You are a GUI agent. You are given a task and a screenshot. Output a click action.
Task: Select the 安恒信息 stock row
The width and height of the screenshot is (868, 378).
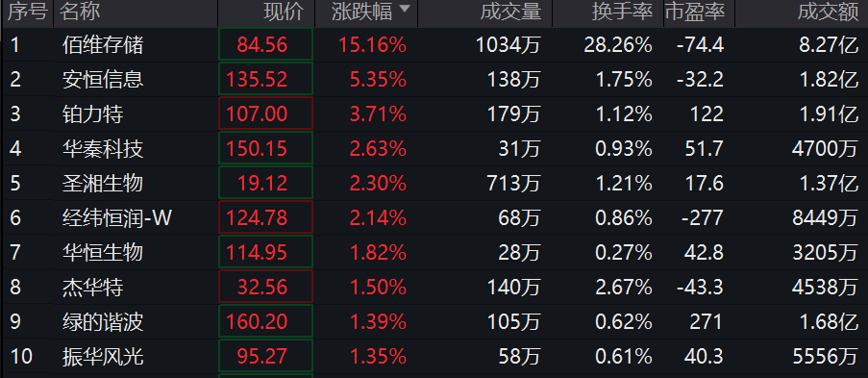103,79
